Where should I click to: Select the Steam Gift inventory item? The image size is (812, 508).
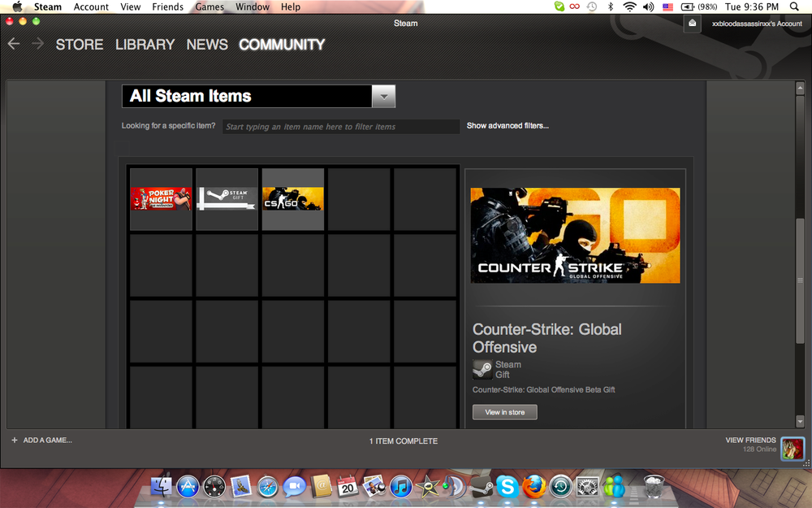coord(227,199)
